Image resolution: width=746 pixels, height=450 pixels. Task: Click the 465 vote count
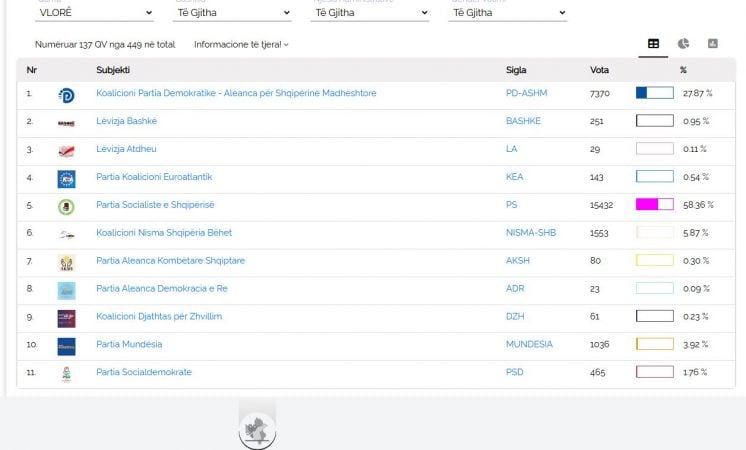click(x=598, y=372)
